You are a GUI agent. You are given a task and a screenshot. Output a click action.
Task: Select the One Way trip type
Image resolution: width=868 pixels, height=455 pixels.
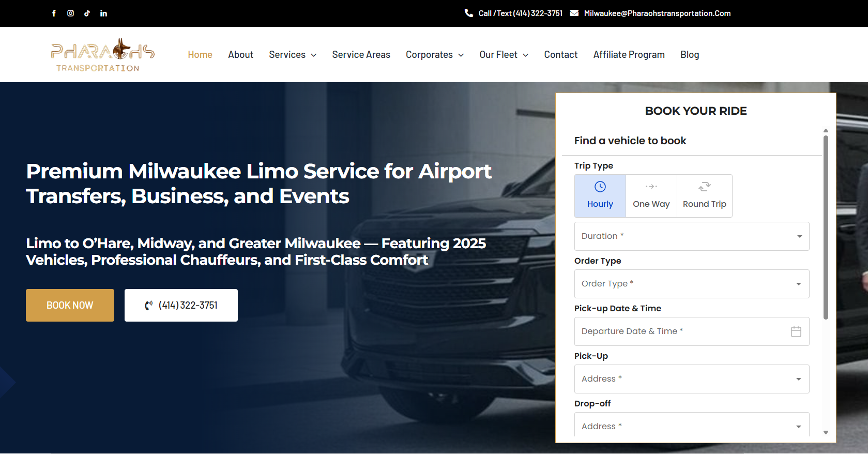point(651,196)
